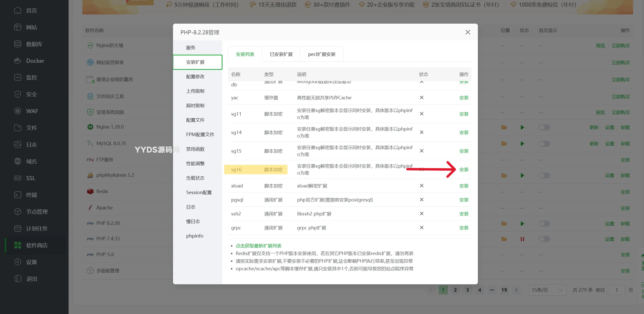Click the folder icon beside Nginx 1.28.0
Viewport: 644px width, 314px height.
click(x=504, y=127)
